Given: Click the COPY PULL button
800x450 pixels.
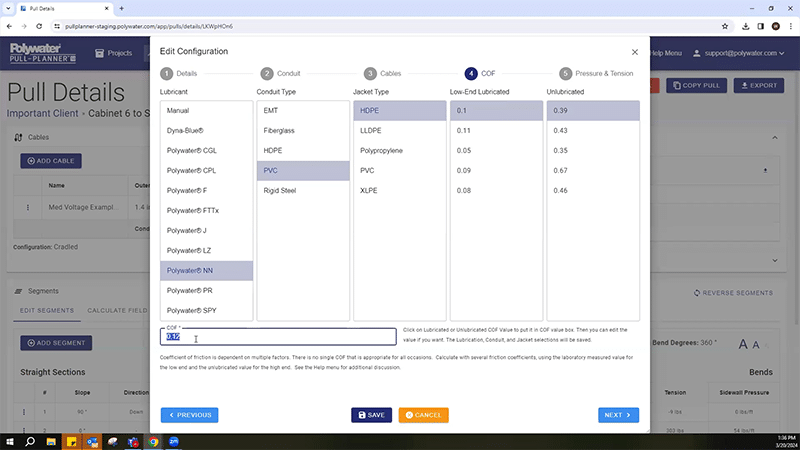Looking at the screenshot, I should coord(696,86).
